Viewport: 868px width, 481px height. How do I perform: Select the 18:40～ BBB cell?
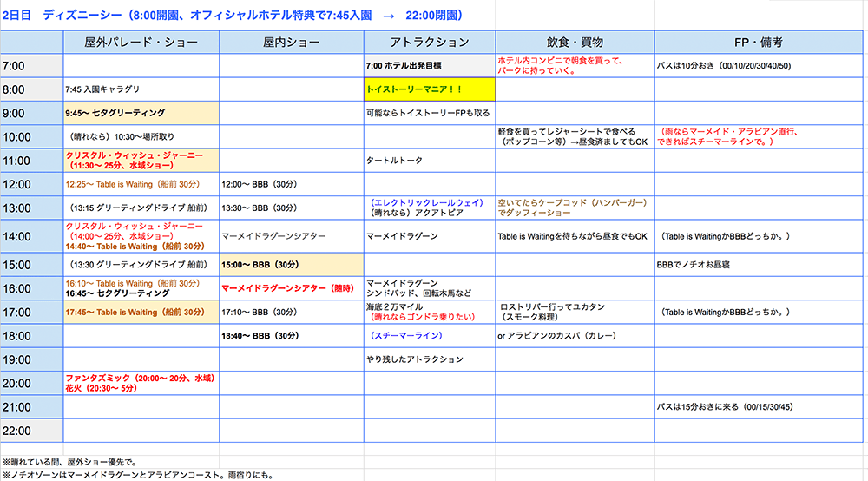click(291, 335)
